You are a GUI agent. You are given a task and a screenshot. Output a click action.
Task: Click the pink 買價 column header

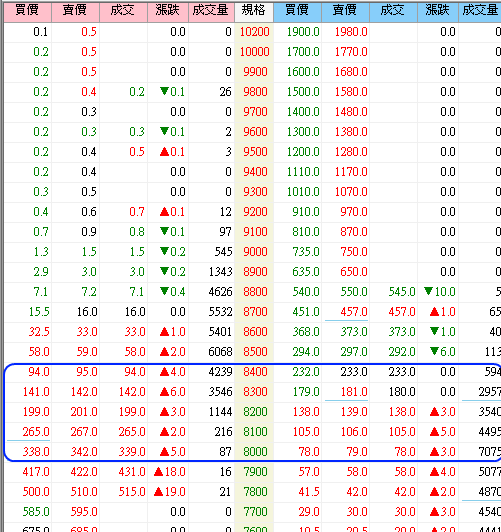[x=27, y=11]
